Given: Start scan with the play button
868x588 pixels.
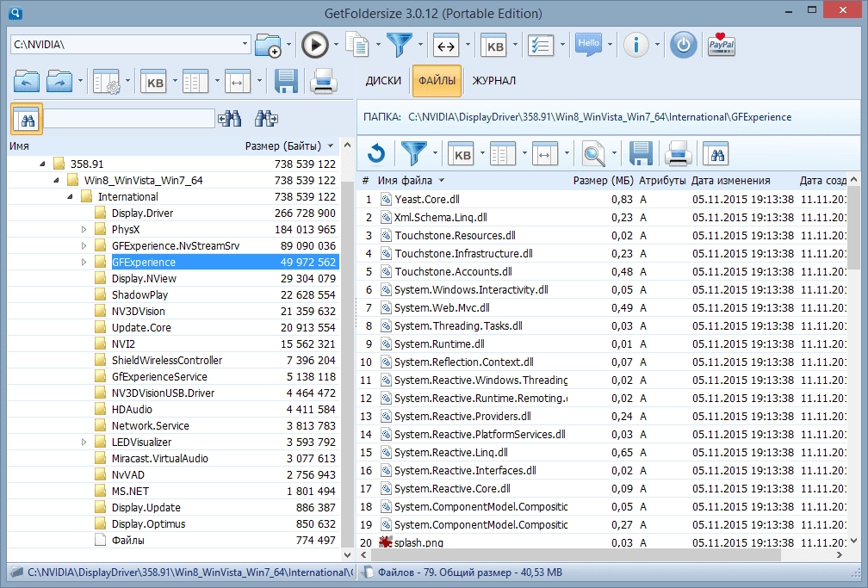Looking at the screenshot, I should point(315,45).
